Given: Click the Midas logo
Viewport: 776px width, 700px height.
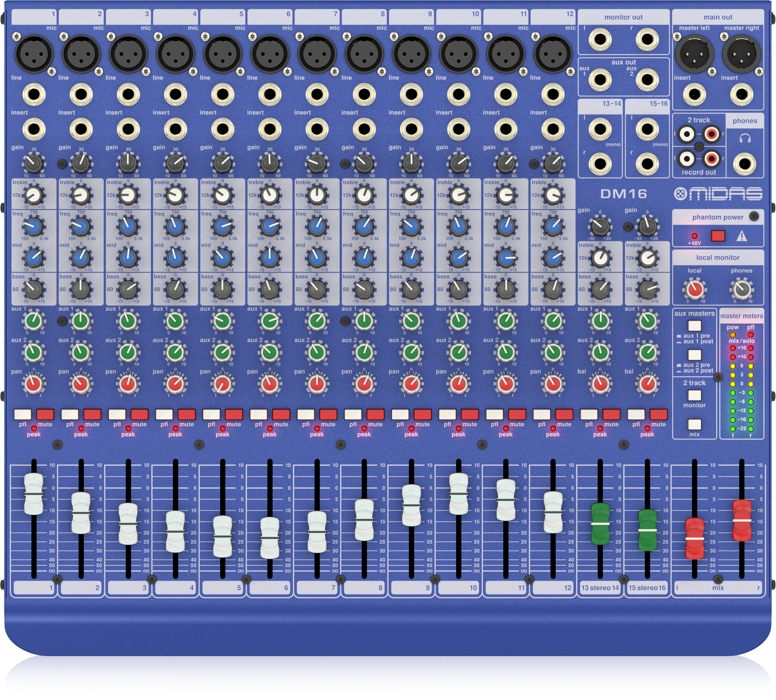Looking at the screenshot, I should [718, 193].
